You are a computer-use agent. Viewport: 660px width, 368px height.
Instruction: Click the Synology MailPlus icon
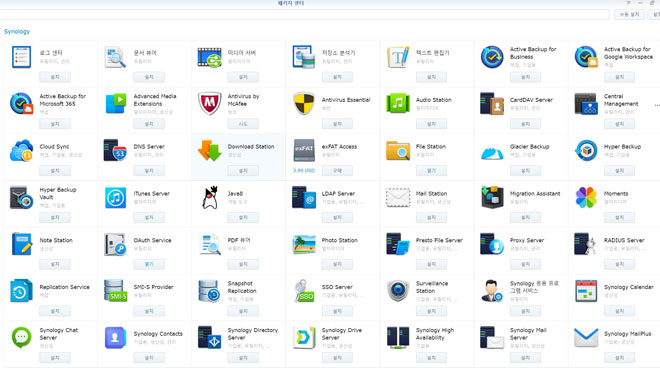(x=586, y=337)
